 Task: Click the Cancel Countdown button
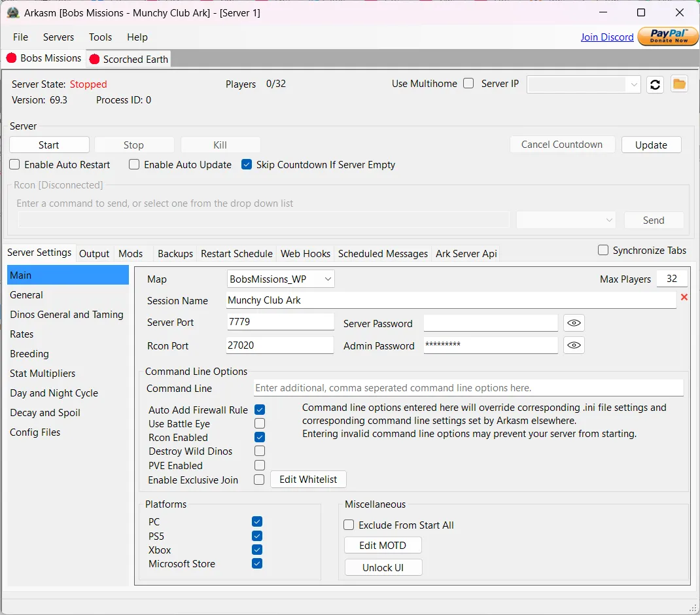click(562, 145)
